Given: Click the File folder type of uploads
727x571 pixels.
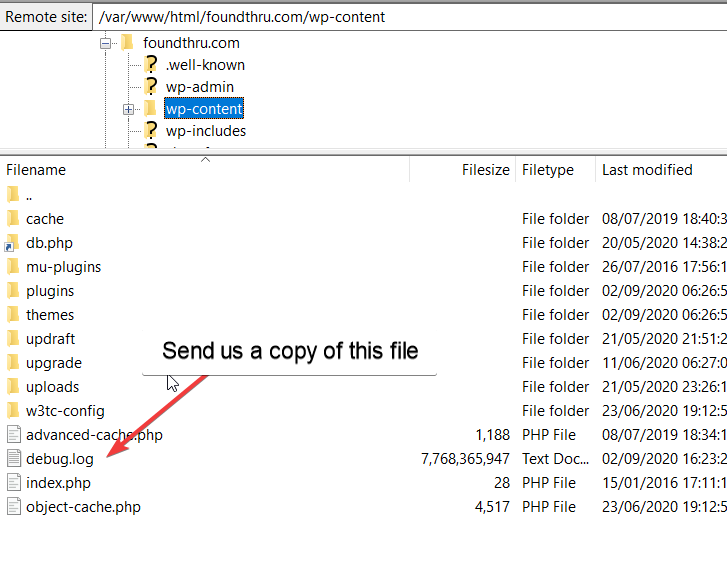Looking at the screenshot, I should point(555,387).
